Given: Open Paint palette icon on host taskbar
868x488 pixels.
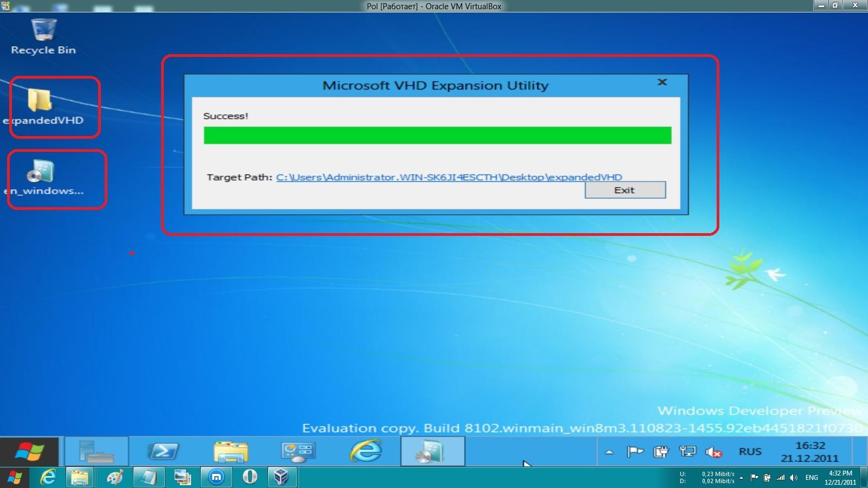Looking at the screenshot, I should [x=114, y=477].
